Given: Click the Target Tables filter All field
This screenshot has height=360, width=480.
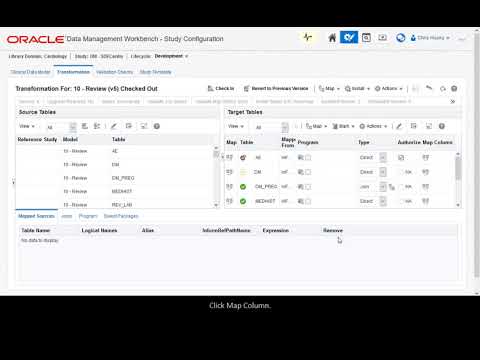Looking at the screenshot, I should pos(267,127).
